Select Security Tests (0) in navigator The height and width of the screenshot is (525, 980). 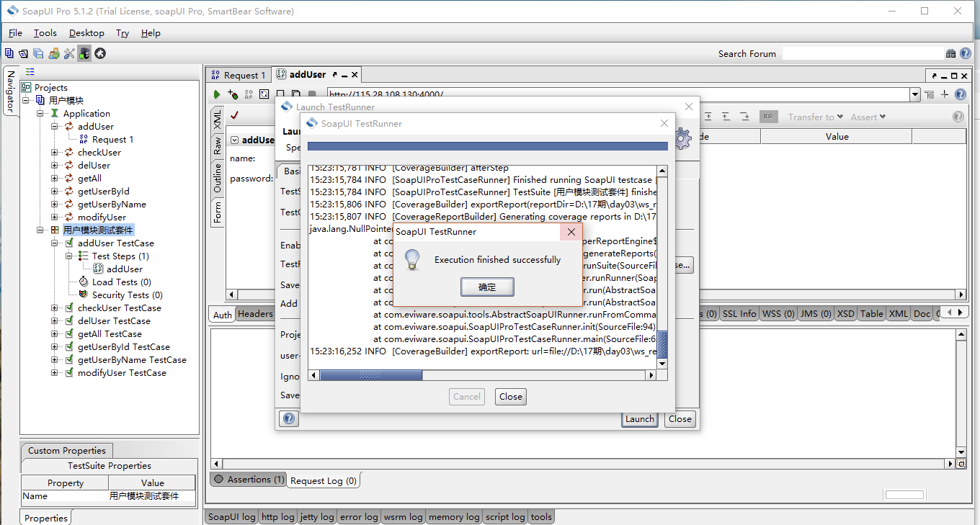click(x=127, y=295)
